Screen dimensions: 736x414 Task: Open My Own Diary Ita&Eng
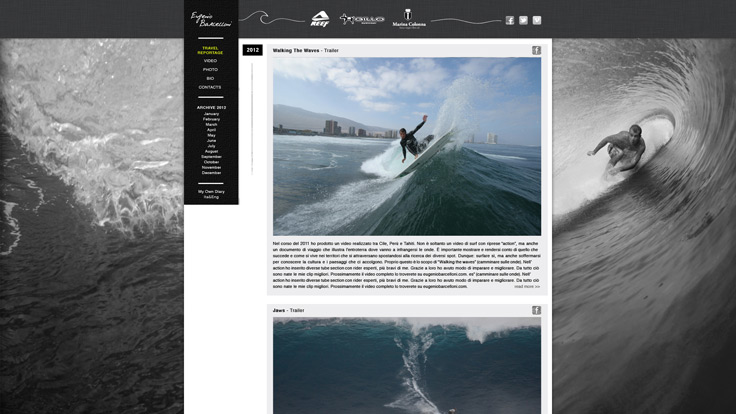(x=211, y=194)
